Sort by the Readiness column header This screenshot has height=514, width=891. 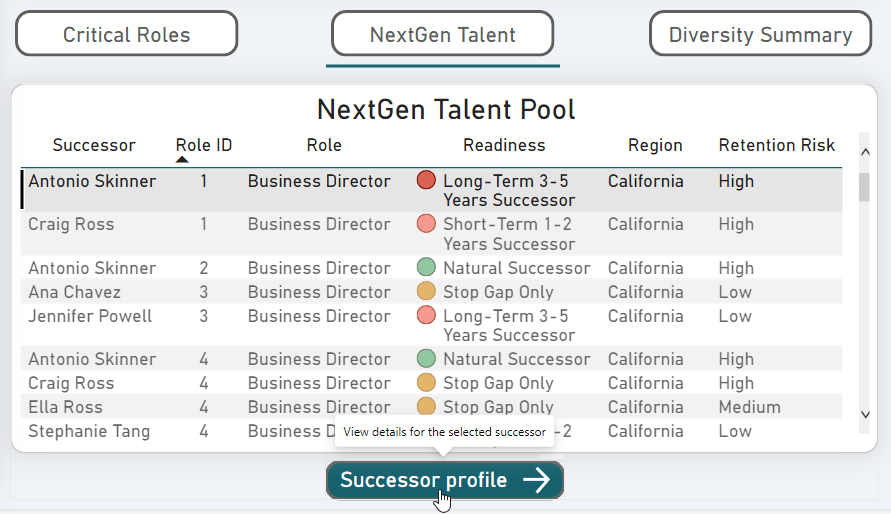pyautogui.click(x=504, y=145)
